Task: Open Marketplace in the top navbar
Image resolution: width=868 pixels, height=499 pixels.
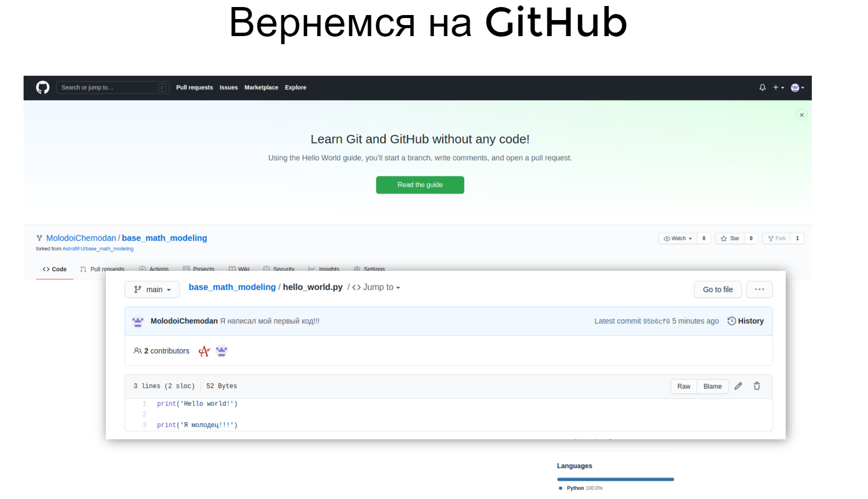Action: [x=261, y=87]
